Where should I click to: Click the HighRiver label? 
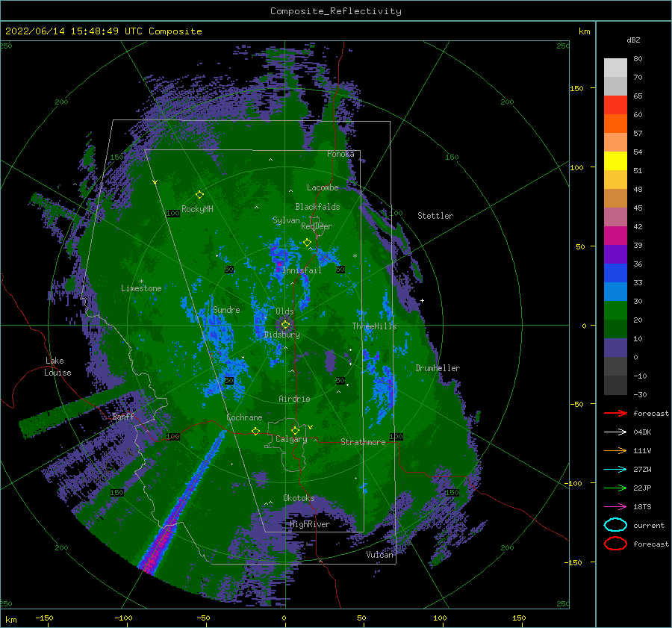point(310,524)
